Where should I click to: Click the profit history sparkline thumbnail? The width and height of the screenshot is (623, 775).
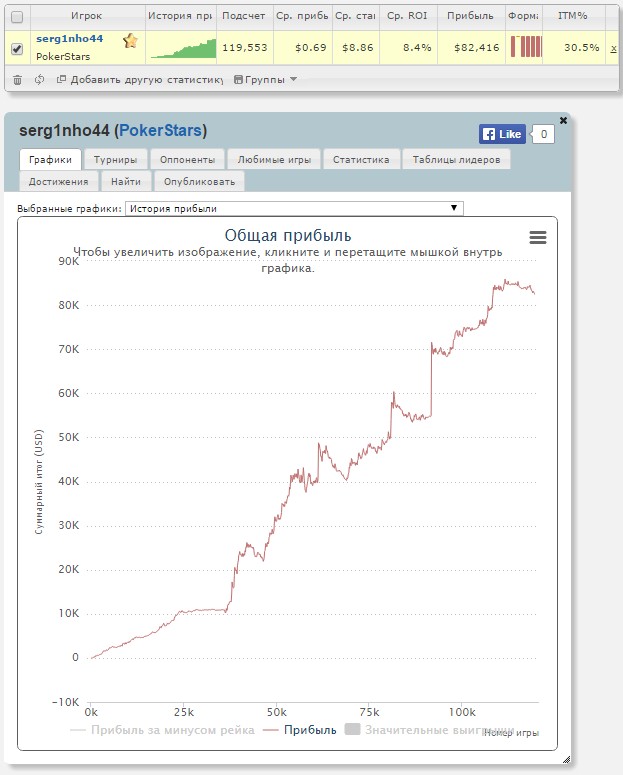point(182,48)
